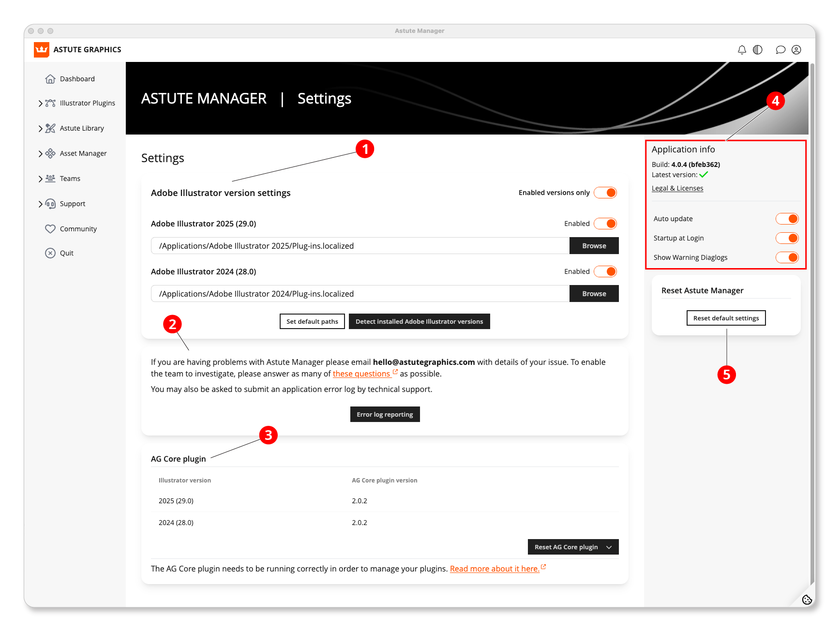Select Illustrator Plugins in the sidebar

[x=88, y=103]
